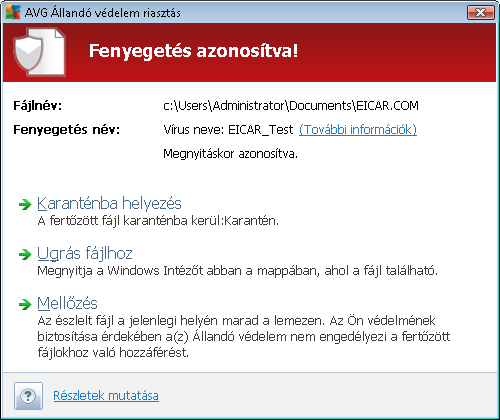Click title text AVG Állandó védelem riasztás
The height and width of the screenshot is (420, 500).
[x=103, y=13]
